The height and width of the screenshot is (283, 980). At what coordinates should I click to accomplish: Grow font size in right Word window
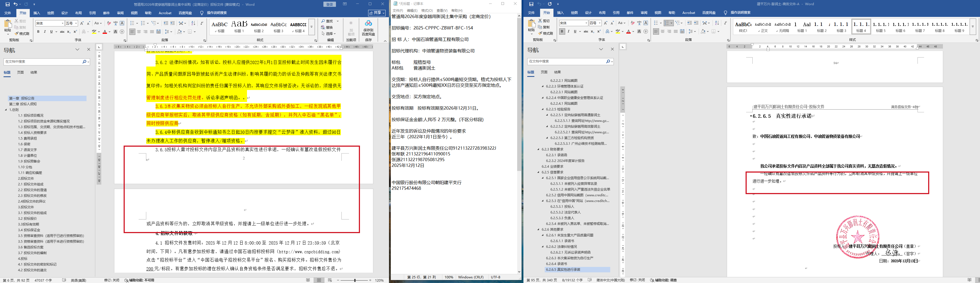(606, 23)
